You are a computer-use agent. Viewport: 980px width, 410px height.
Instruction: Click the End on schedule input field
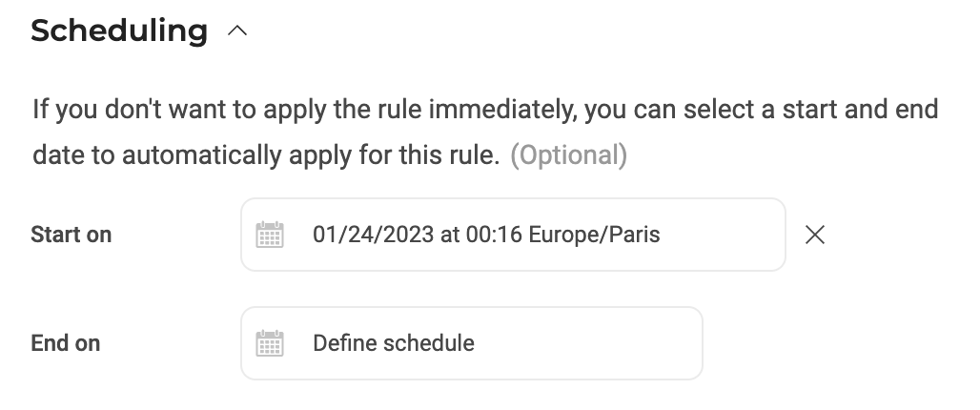[471, 343]
